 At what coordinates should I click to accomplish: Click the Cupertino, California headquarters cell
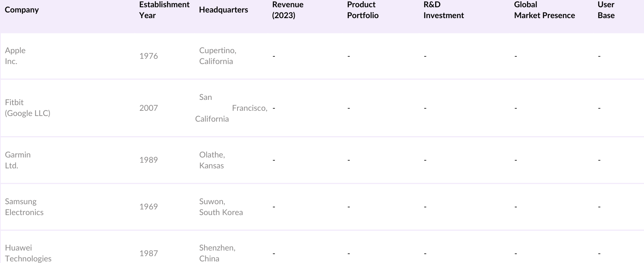[217, 56]
